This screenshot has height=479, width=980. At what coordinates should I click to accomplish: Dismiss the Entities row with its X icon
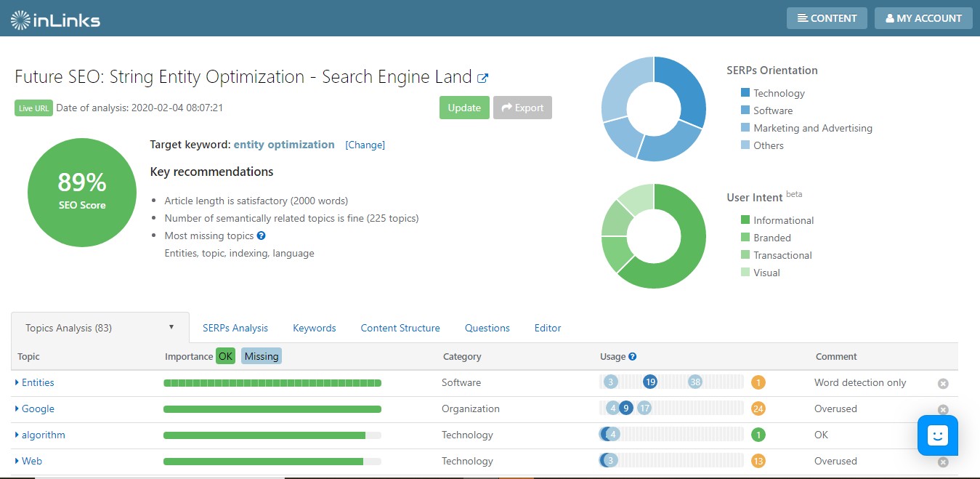943,383
